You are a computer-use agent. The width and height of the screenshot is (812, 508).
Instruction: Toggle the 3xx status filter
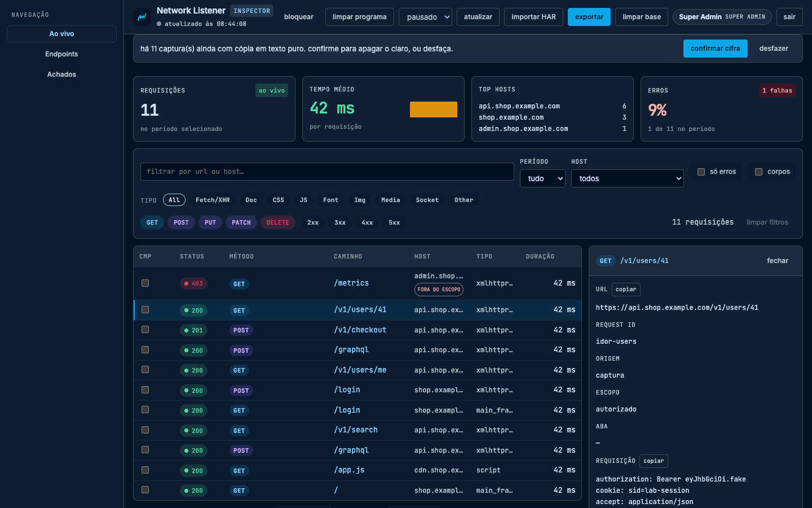pyautogui.click(x=340, y=222)
